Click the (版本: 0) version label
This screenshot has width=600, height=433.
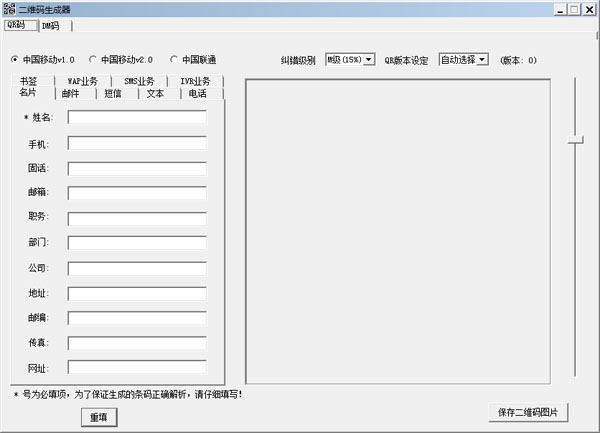518,60
